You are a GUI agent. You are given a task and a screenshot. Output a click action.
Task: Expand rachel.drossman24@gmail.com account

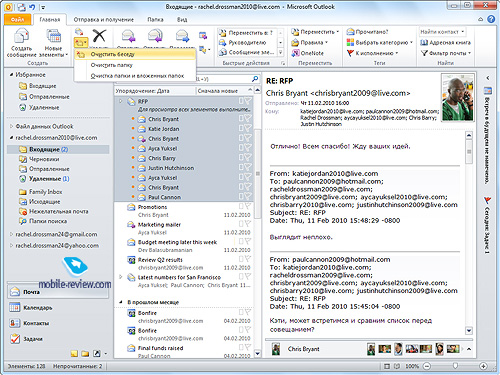click(11, 234)
